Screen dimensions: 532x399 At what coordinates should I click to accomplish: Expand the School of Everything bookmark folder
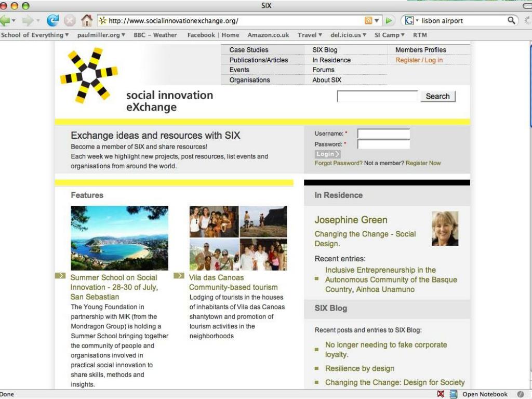(35, 35)
